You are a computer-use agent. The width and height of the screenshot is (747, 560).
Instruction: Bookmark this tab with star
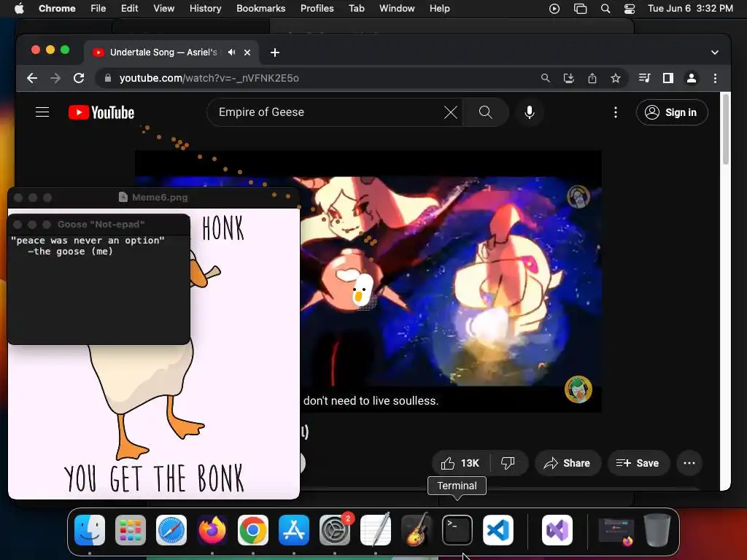click(x=616, y=78)
